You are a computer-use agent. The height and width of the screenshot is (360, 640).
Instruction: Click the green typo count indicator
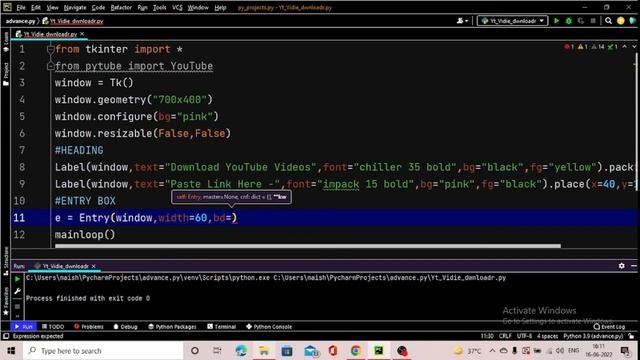613,47
